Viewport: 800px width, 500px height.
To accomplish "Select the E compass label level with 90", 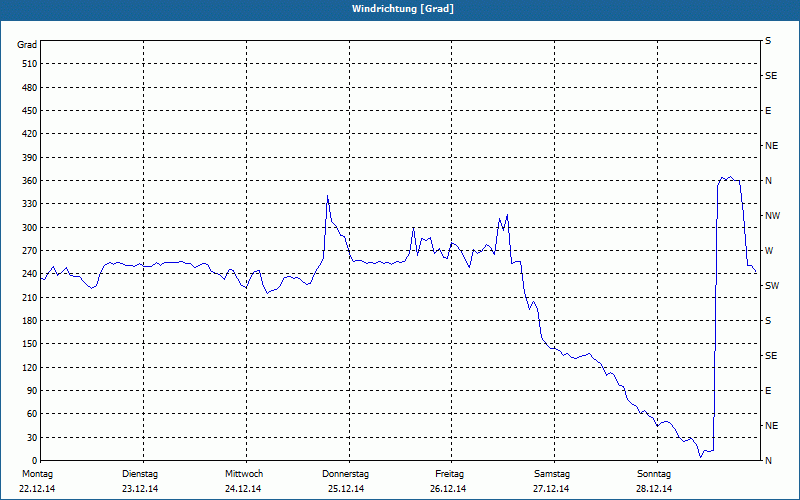I will pyautogui.click(x=768, y=391).
